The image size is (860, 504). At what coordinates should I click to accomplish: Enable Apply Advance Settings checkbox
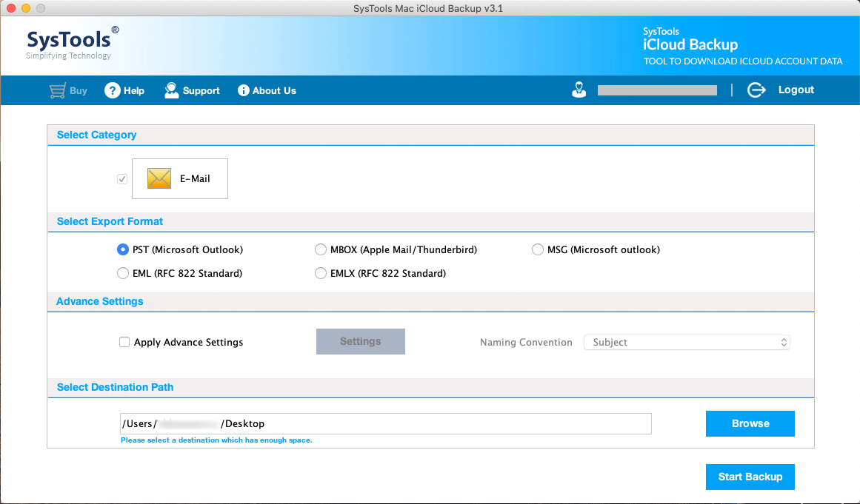coord(124,343)
